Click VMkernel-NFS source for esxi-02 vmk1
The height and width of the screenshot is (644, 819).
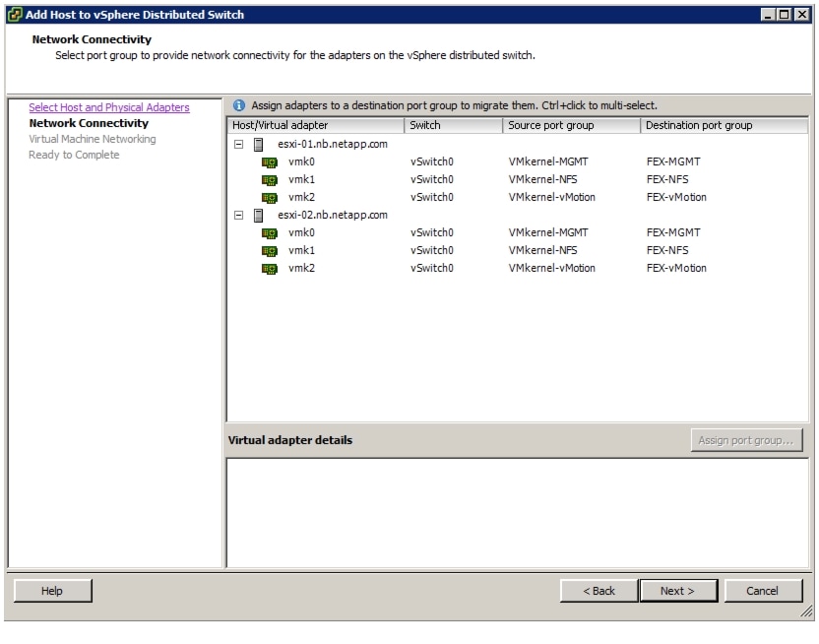click(x=542, y=251)
